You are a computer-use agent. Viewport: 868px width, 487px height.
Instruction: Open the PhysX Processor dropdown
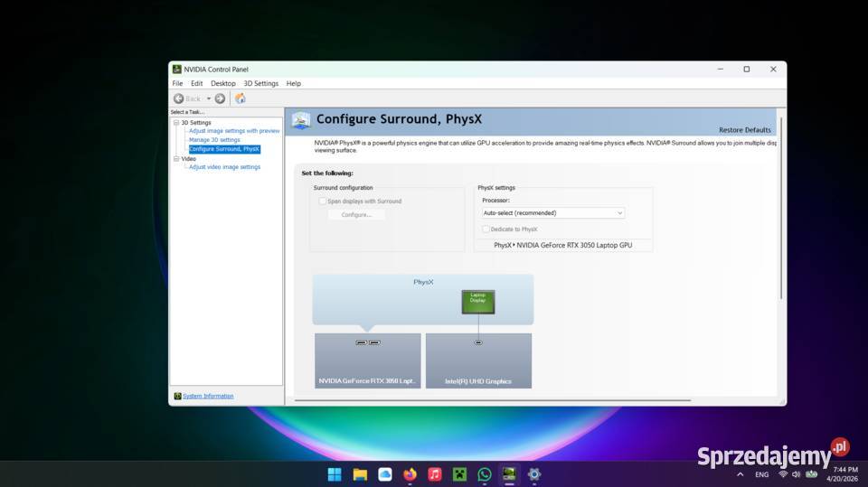(x=552, y=213)
